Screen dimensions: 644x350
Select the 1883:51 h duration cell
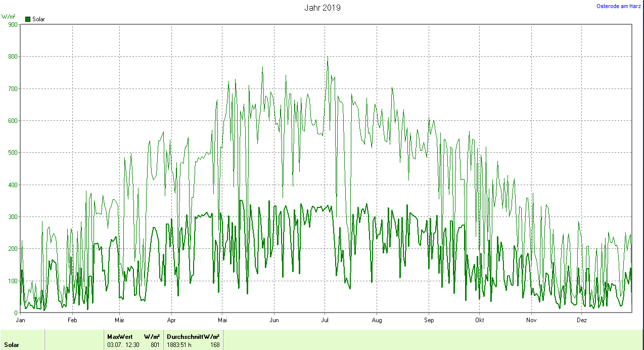tap(180, 345)
